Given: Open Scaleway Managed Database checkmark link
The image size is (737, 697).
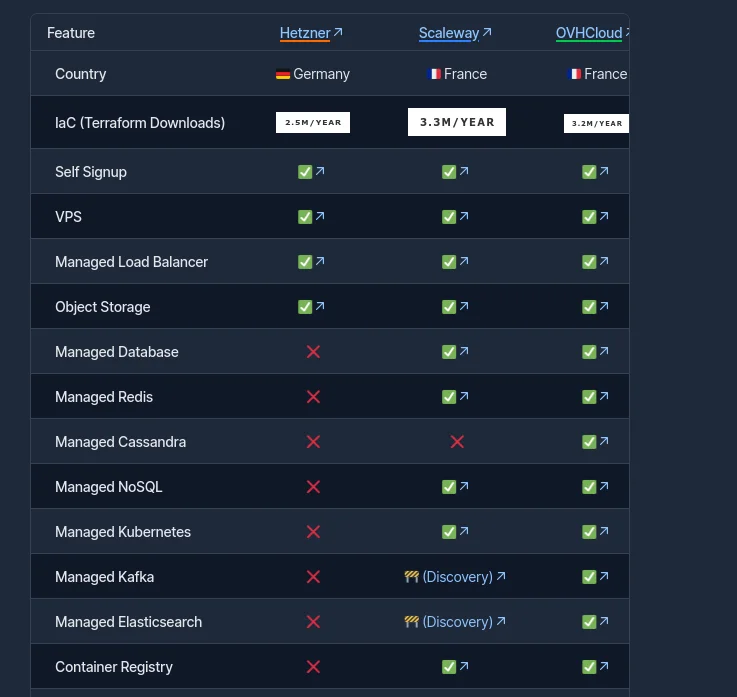Looking at the screenshot, I should (455, 352).
